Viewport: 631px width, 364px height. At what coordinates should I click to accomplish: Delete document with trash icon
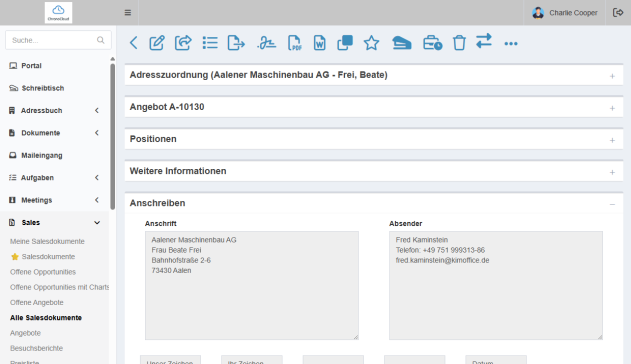coord(459,43)
